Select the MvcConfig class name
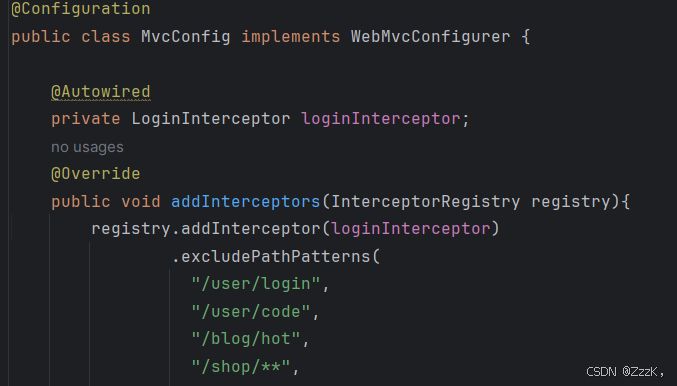The image size is (677, 386). [186, 37]
